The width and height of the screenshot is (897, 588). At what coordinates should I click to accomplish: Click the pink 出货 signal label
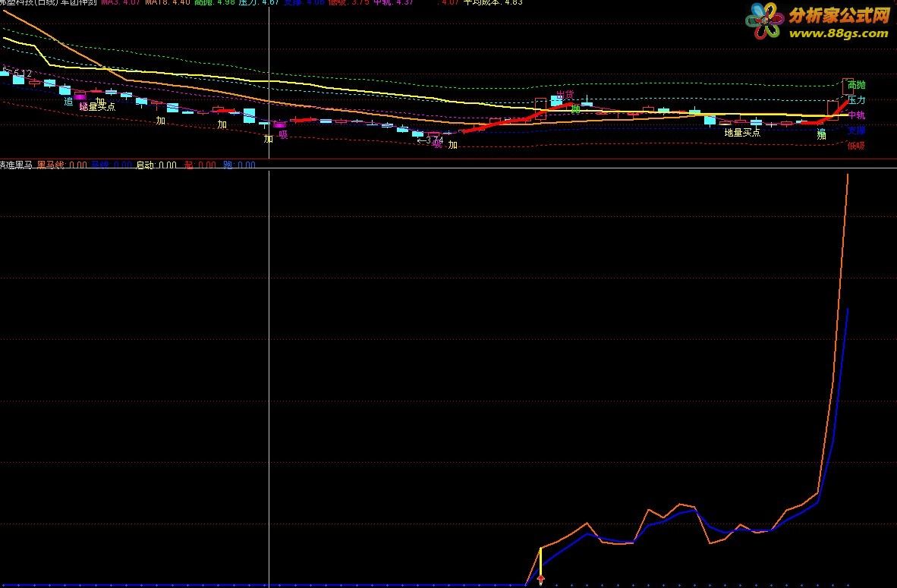565,94
